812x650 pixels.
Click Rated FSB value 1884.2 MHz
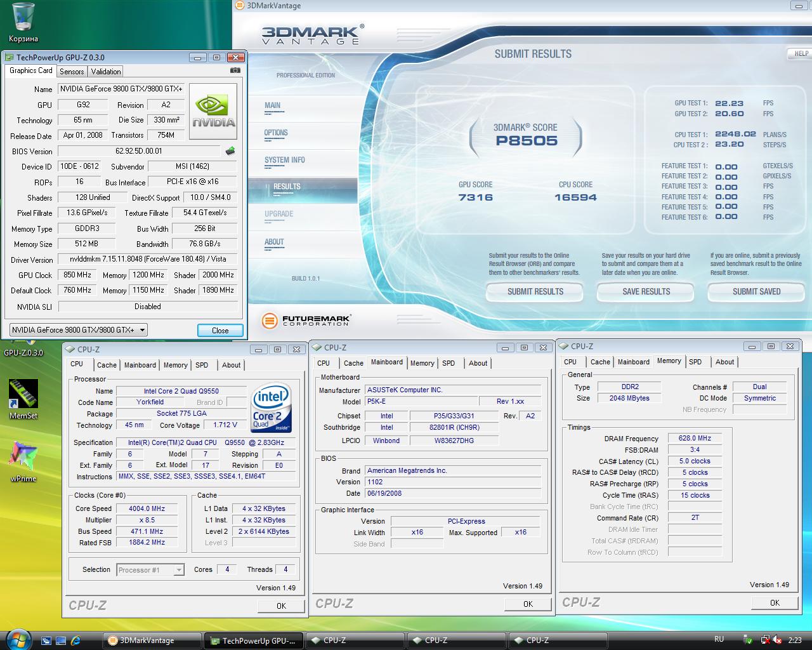[147, 543]
